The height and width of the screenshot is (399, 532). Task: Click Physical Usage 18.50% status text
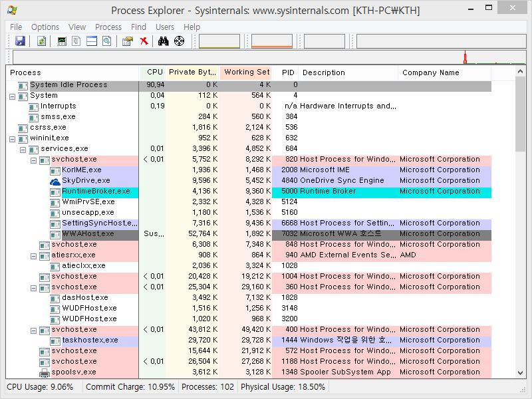pos(283,387)
